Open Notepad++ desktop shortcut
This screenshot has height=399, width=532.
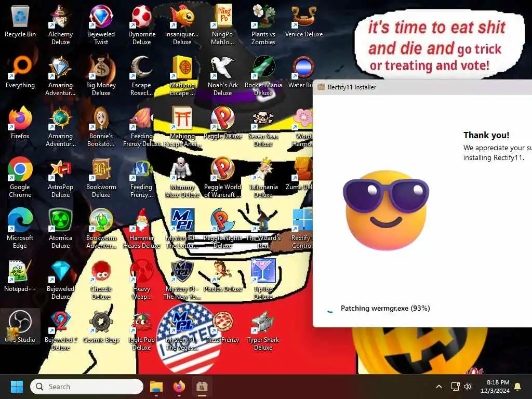coord(20,275)
